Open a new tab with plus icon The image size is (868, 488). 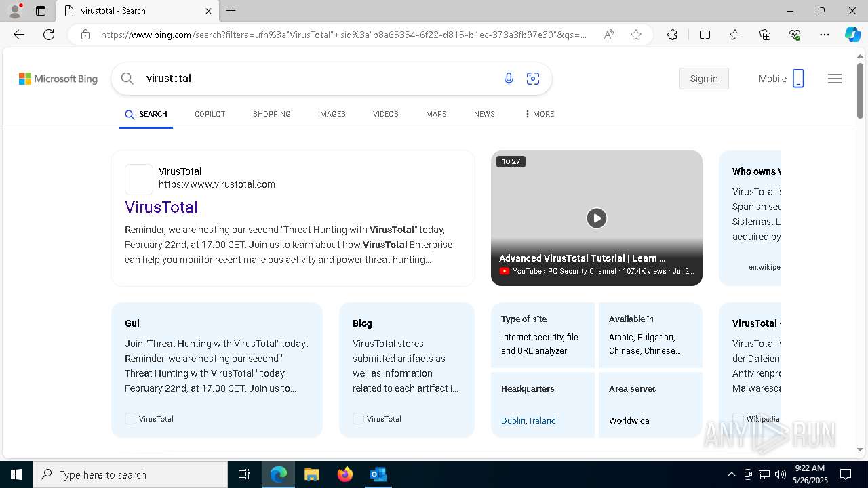click(231, 11)
